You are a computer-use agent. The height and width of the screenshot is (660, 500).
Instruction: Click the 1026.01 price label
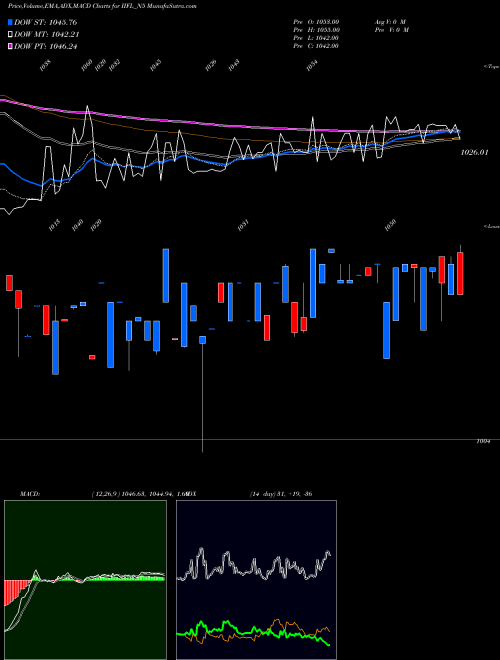click(x=474, y=152)
